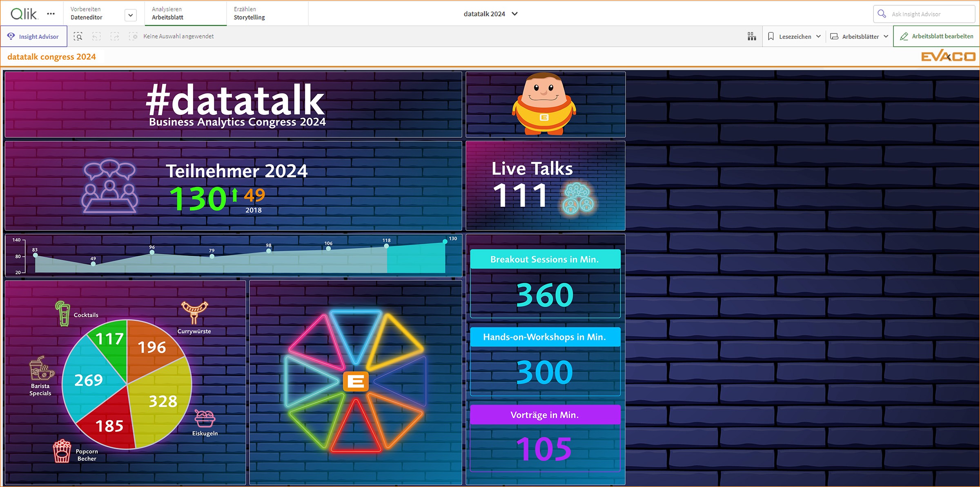Click the Cocktails glass icon

[63, 313]
